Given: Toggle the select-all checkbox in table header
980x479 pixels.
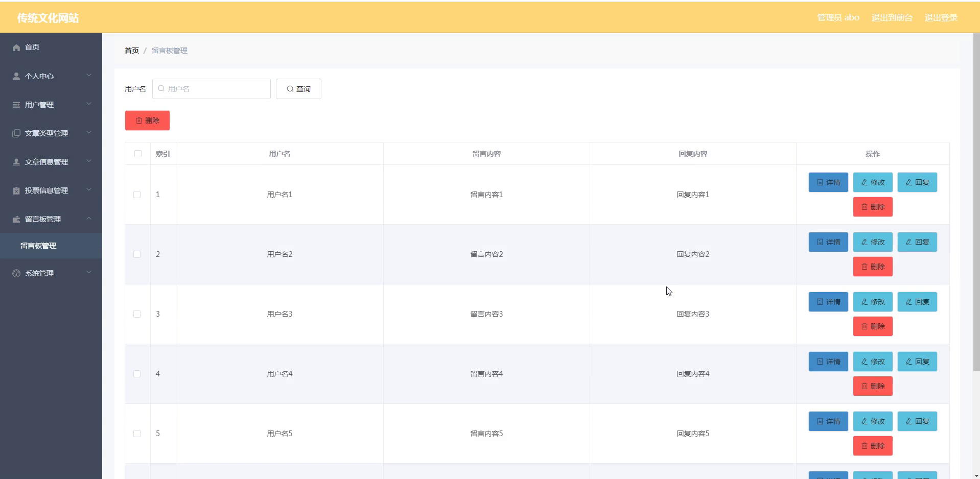Looking at the screenshot, I should pos(138,154).
